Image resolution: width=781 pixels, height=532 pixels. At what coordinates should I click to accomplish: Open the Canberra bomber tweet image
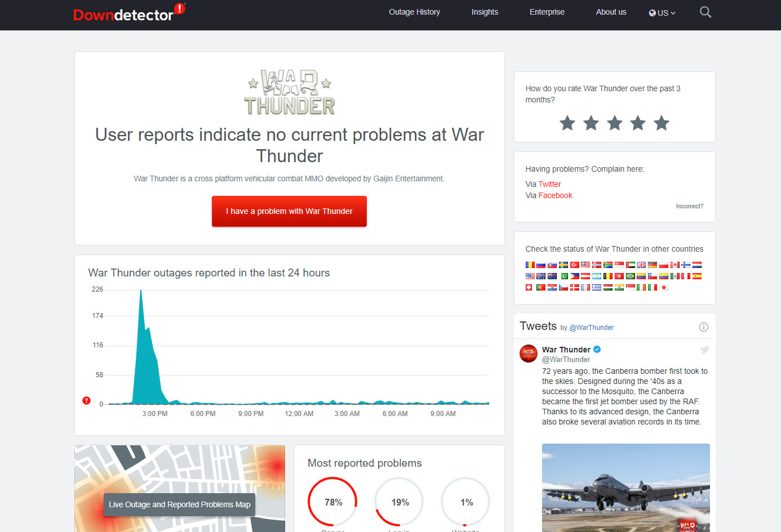pyautogui.click(x=625, y=488)
